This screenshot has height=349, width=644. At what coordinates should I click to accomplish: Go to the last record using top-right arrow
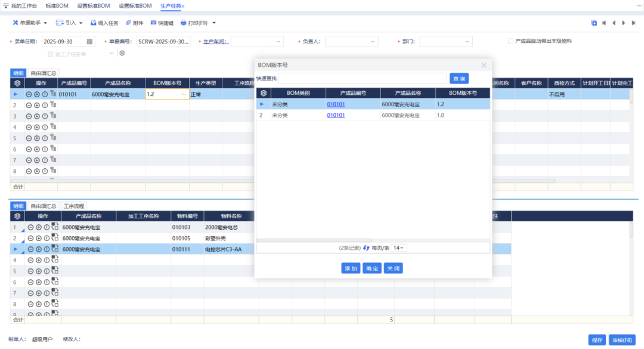633,23
